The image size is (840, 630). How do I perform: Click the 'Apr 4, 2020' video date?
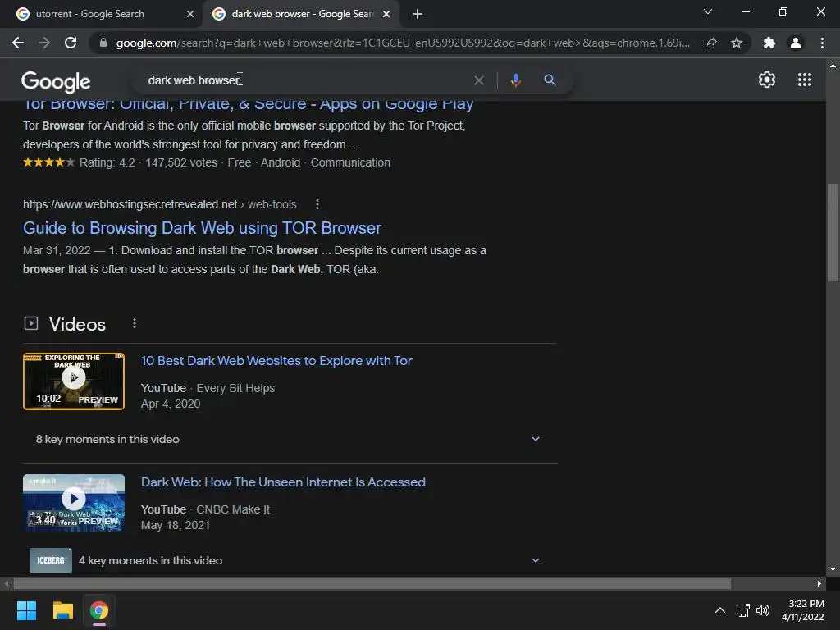(x=171, y=404)
